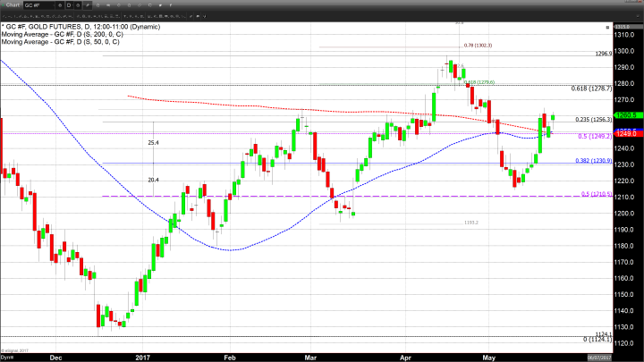Click 1240.0 on the price axis

[x=624, y=148]
